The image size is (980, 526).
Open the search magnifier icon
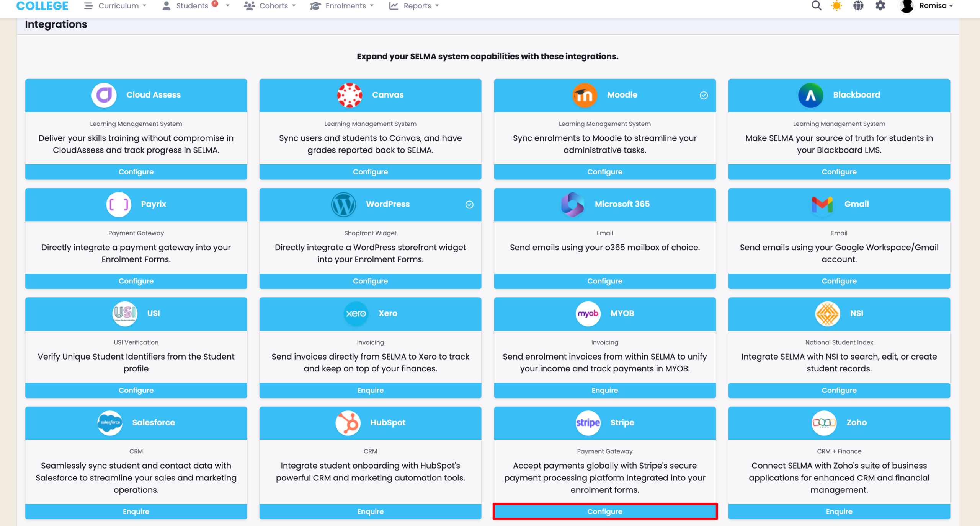pyautogui.click(x=816, y=6)
